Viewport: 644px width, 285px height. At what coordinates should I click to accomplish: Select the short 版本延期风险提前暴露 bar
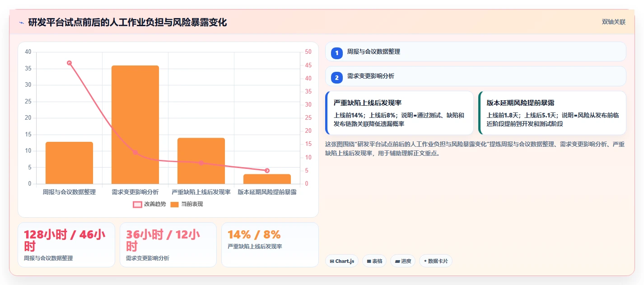coord(267,179)
